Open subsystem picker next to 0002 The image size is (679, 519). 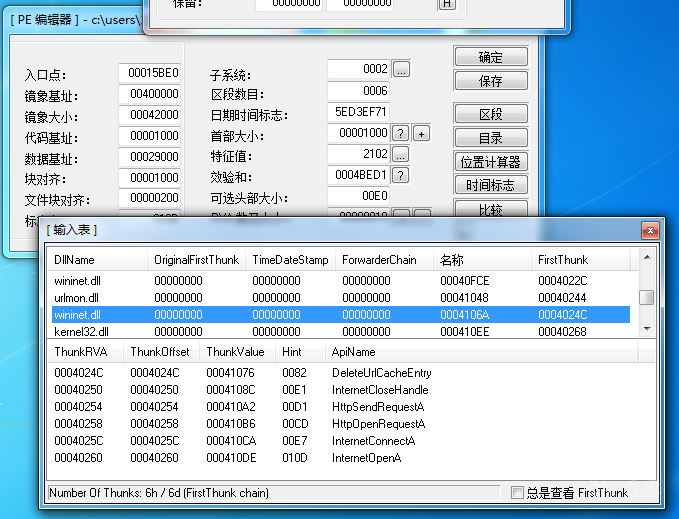(x=401, y=69)
